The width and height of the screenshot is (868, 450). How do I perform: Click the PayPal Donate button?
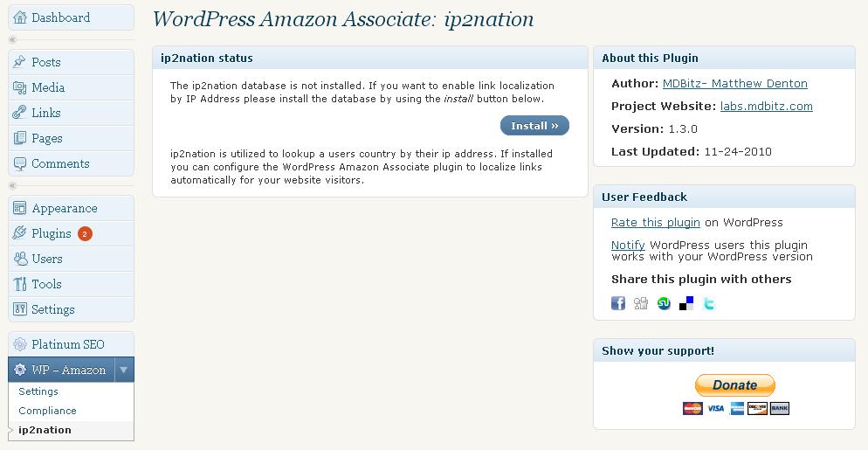click(734, 385)
